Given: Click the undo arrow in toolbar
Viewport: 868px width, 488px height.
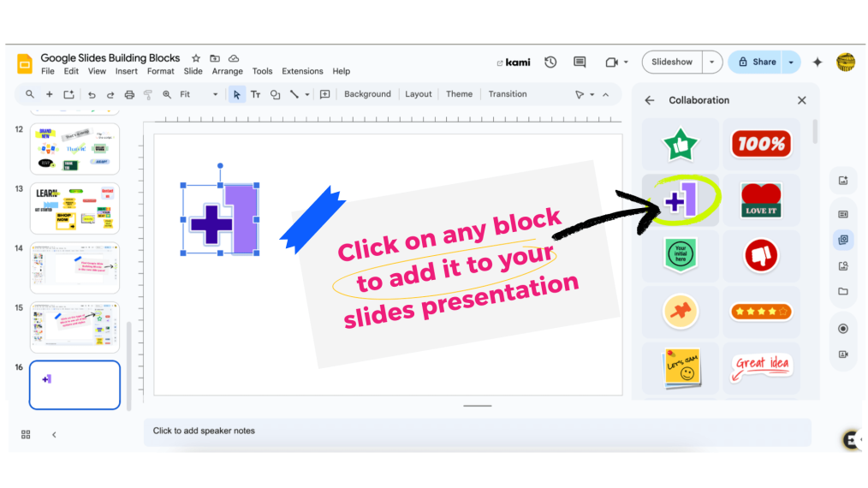Looking at the screenshot, I should (92, 95).
